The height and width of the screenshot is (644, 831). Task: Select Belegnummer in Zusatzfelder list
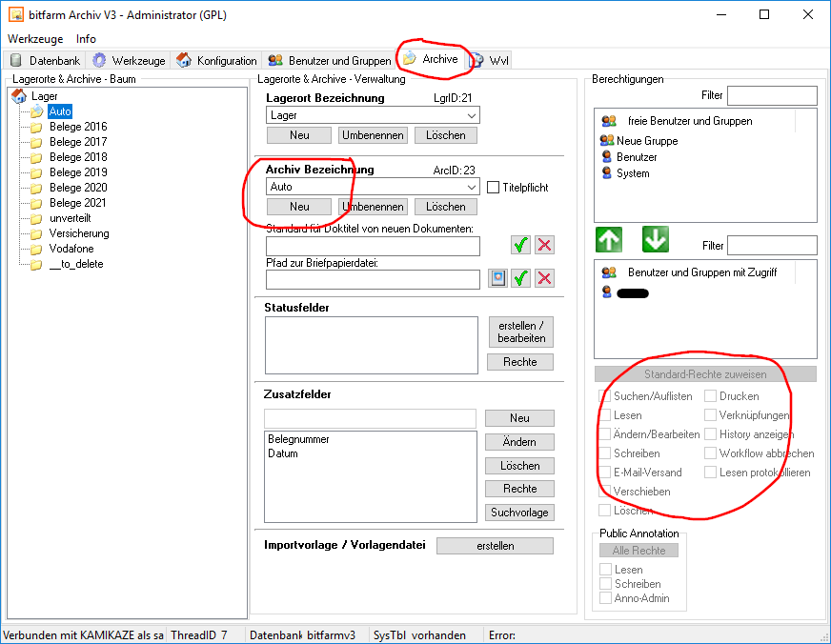click(298, 439)
